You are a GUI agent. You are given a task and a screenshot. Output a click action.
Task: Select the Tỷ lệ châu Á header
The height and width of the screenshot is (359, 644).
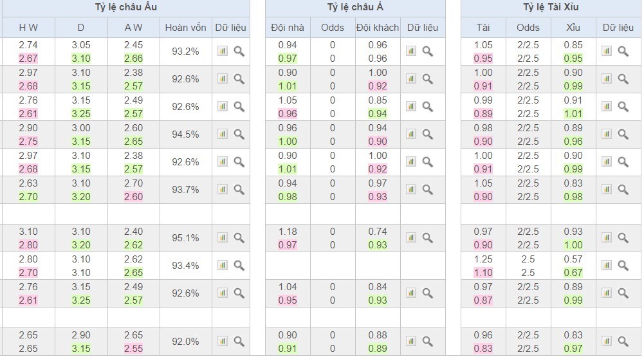click(355, 8)
